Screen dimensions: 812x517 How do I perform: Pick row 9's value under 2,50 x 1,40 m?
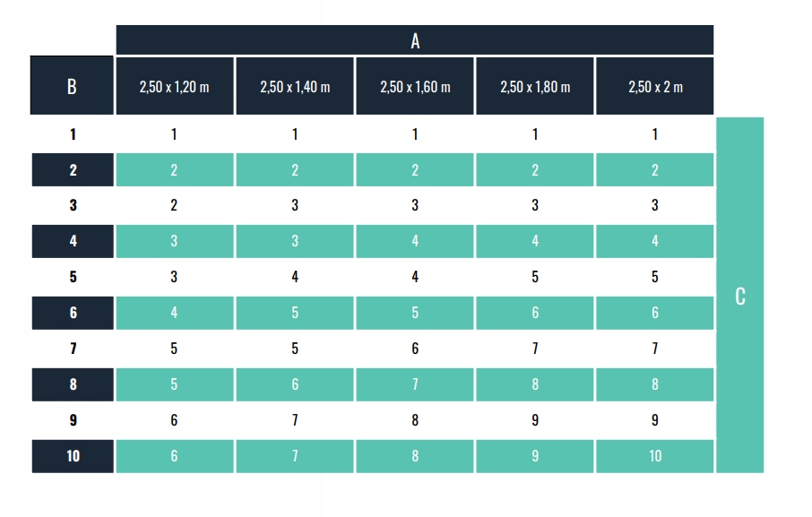pyautogui.click(x=295, y=420)
